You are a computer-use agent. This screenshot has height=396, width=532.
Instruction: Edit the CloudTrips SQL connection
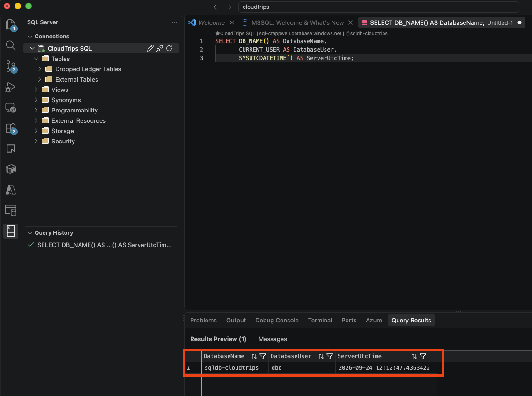click(x=150, y=48)
